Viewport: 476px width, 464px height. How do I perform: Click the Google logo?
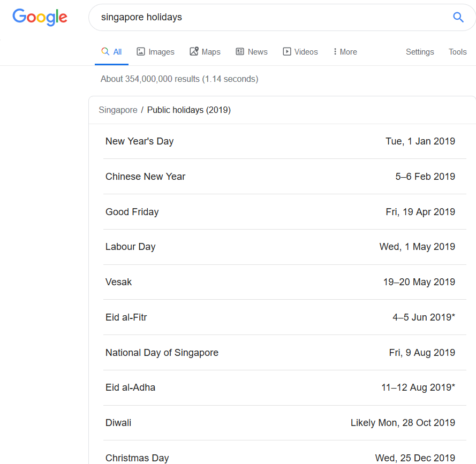[40, 17]
